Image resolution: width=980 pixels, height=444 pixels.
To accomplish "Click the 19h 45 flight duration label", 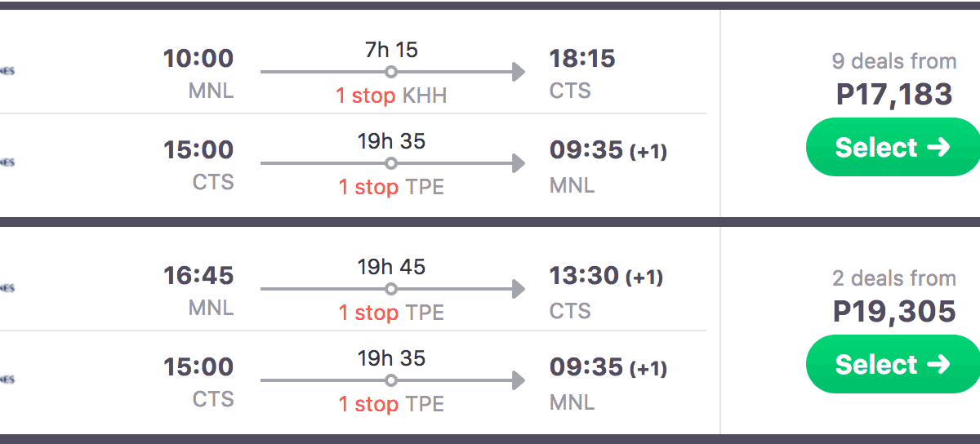I will click(x=391, y=267).
